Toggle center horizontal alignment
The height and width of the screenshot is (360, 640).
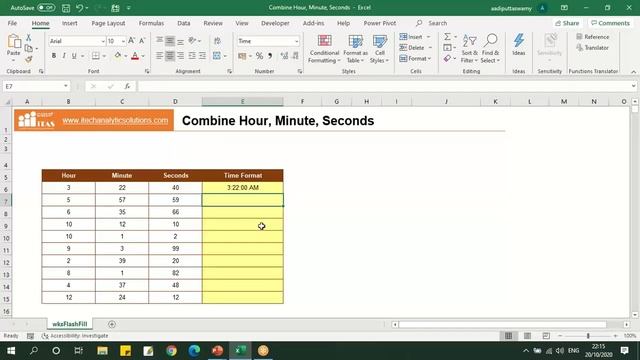tap(170, 56)
